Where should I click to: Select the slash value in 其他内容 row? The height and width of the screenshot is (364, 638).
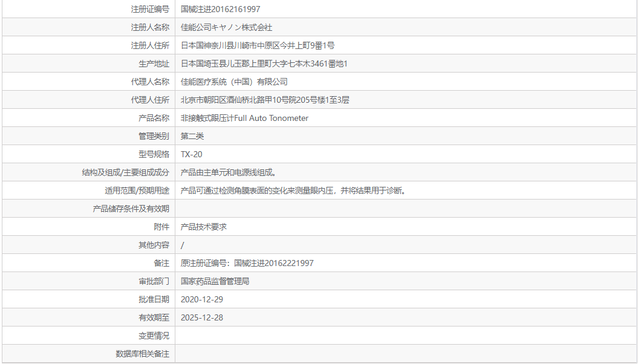(x=182, y=245)
